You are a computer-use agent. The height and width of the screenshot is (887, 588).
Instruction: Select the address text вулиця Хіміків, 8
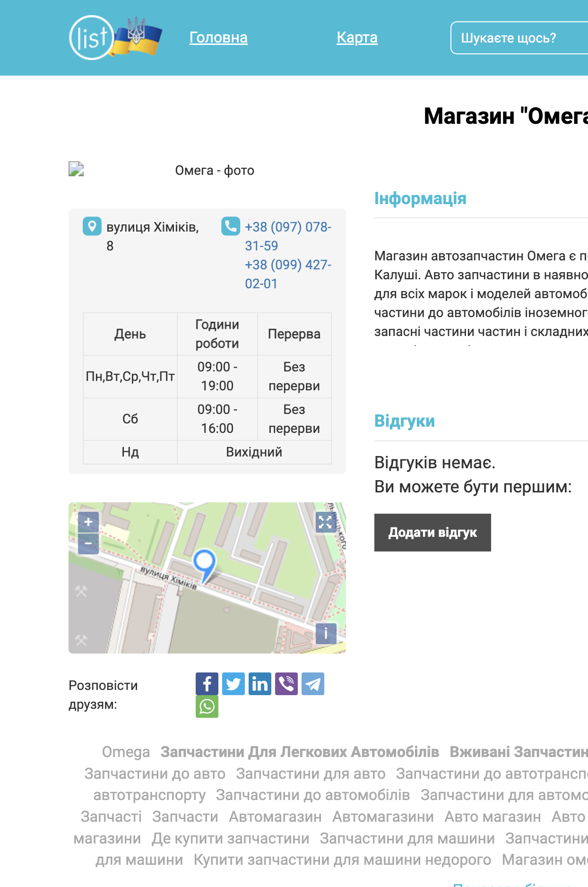(x=153, y=236)
